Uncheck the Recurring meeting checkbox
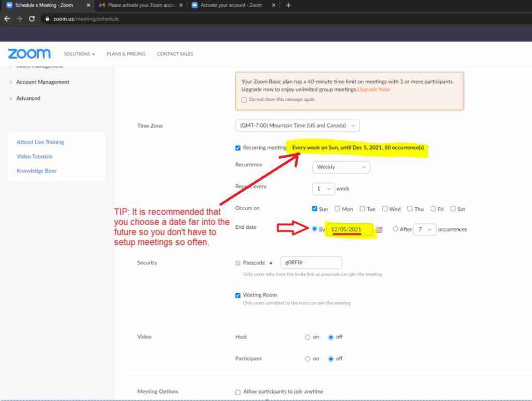532x401 pixels. (238, 148)
